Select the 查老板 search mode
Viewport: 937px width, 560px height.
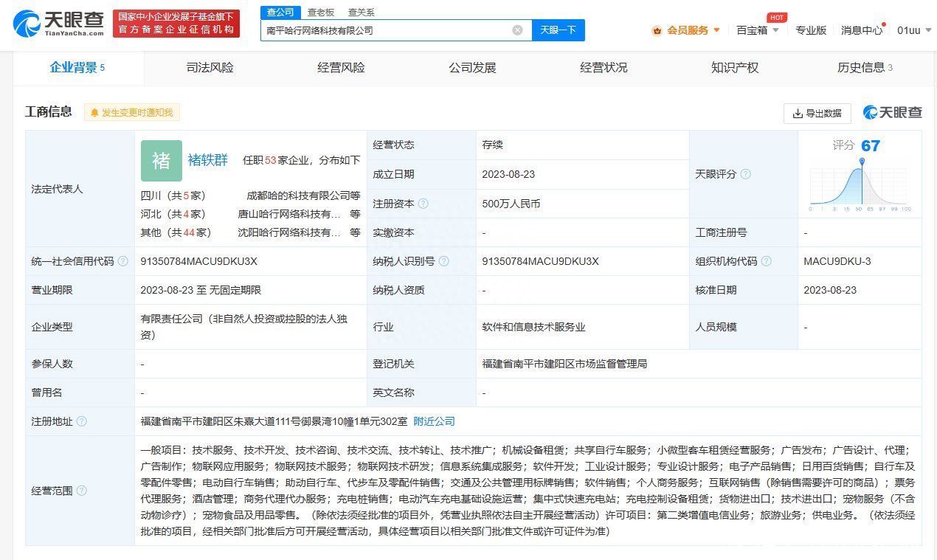[321, 13]
